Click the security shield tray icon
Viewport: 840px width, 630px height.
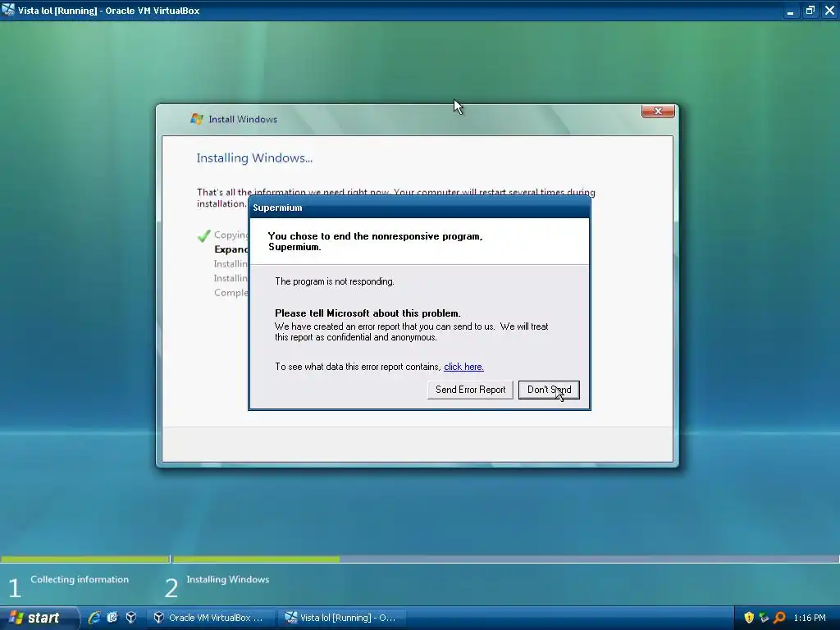[748, 618]
